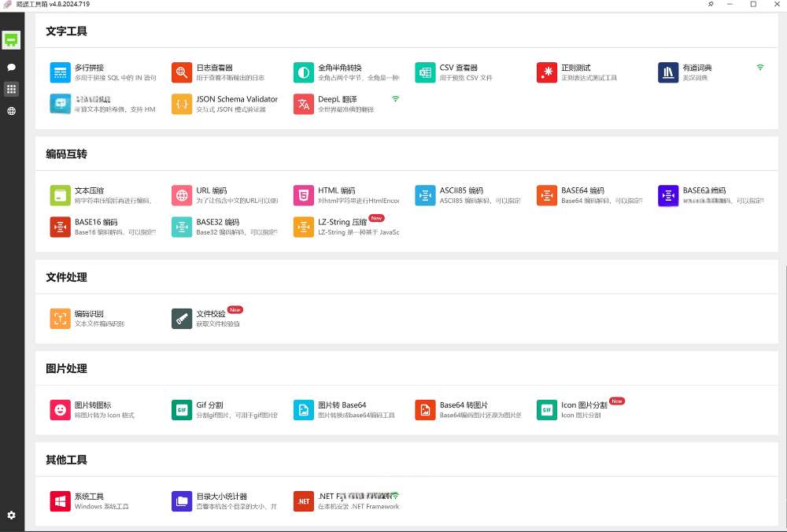
Task: Open the 系统工具 Windows icon
Action: pyautogui.click(x=60, y=501)
